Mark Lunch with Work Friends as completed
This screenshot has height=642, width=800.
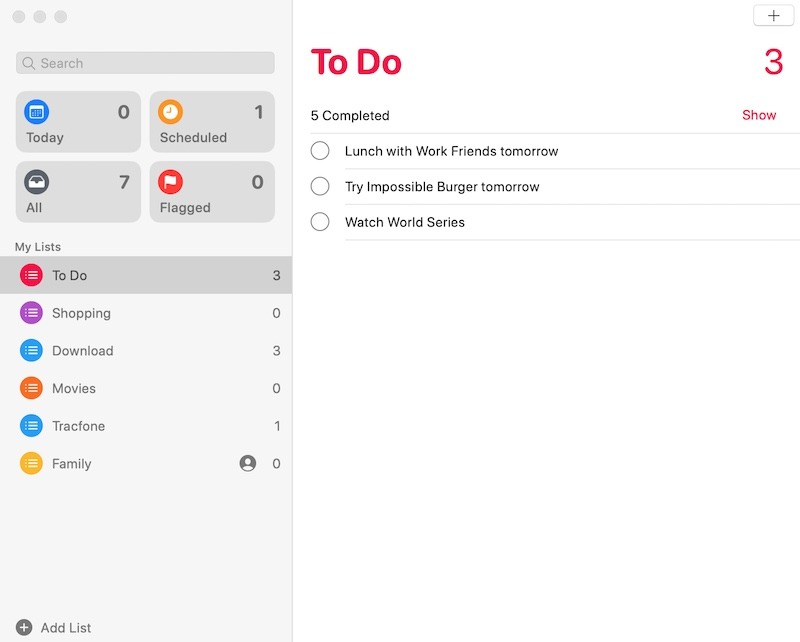click(320, 150)
